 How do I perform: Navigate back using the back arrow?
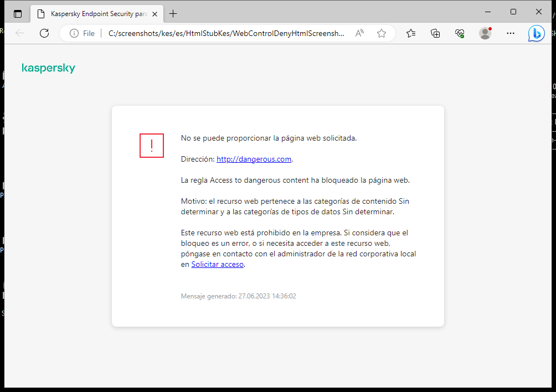point(20,33)
